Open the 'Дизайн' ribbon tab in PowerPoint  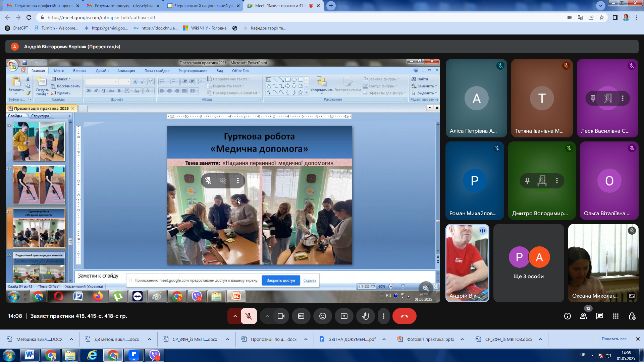pyautogui.click(x=102, y=71)
